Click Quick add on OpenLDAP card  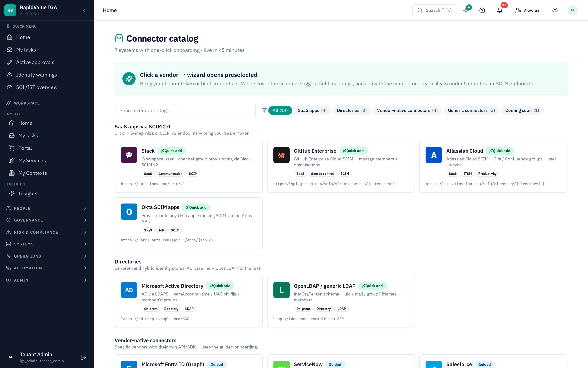pyautogui.click(x=372, y=286)
